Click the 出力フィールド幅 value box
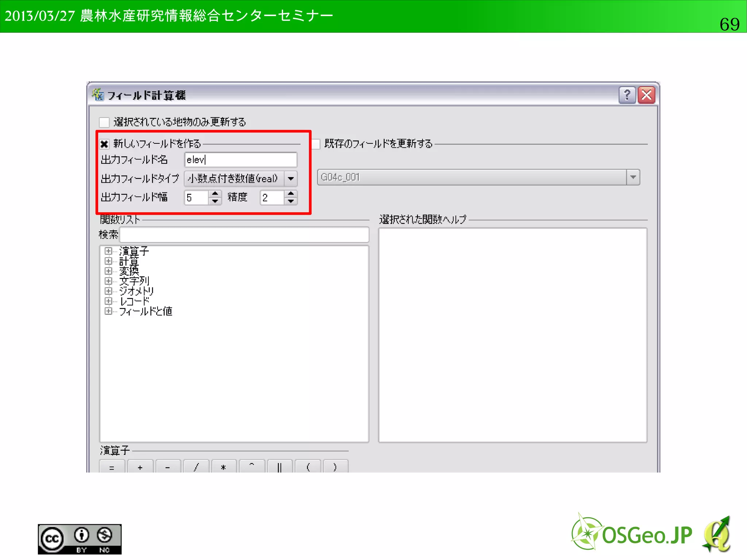This screenshot has height=560, width=747. tap(197, 198)
